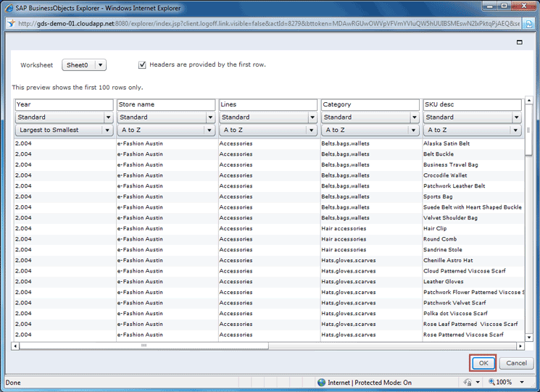Click Belts,bags,wallets in Sports Bag row
Image resolution: width=540 pixels, height=392 pixels.
click(345, 197)
